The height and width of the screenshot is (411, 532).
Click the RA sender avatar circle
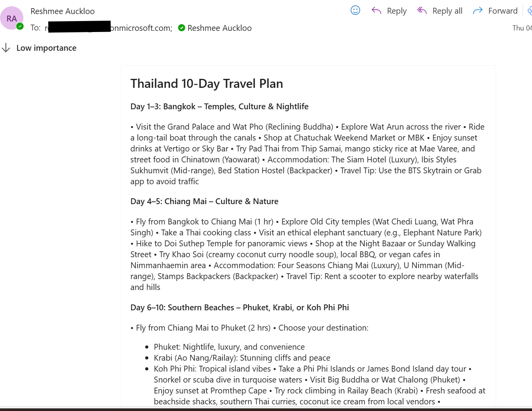pos(12,18)
